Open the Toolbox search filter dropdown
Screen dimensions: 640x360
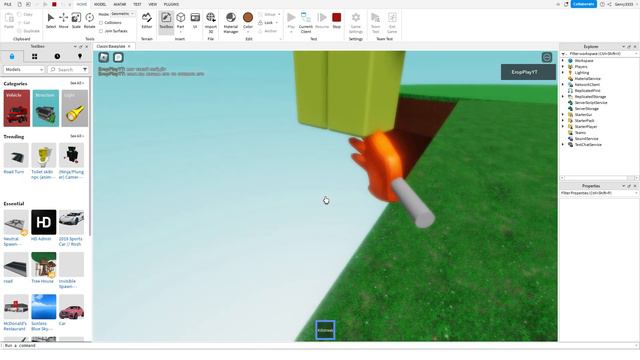(84, 70)
